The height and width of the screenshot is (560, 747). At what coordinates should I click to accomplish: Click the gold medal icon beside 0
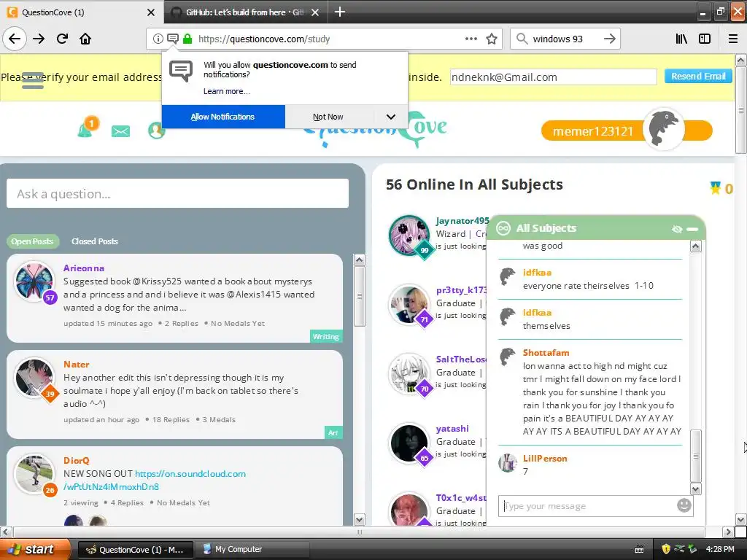click(x=715, y=188)
